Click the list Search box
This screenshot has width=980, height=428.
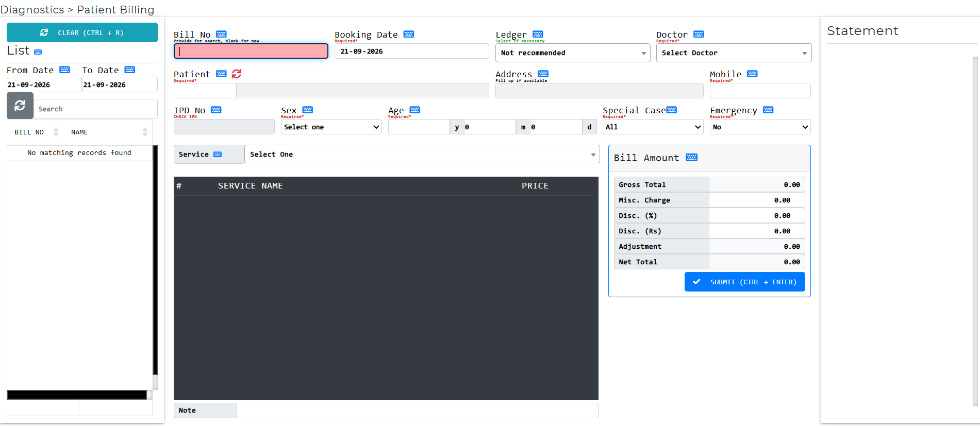95,109
